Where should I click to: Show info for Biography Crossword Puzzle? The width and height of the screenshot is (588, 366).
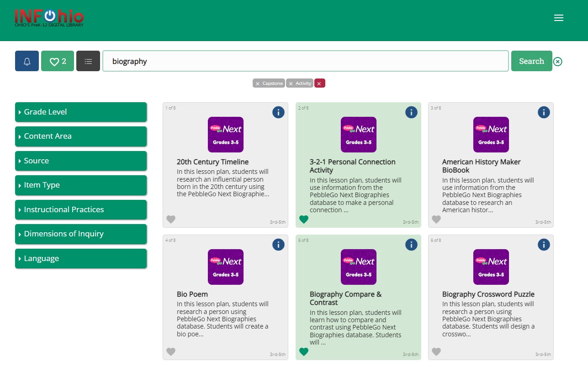point(544,244)
